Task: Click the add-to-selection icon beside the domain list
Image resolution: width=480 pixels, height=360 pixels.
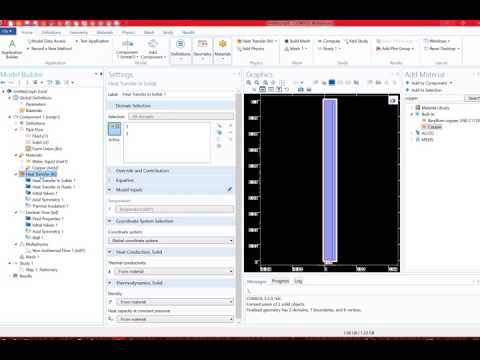Action: tap(230, 126)
